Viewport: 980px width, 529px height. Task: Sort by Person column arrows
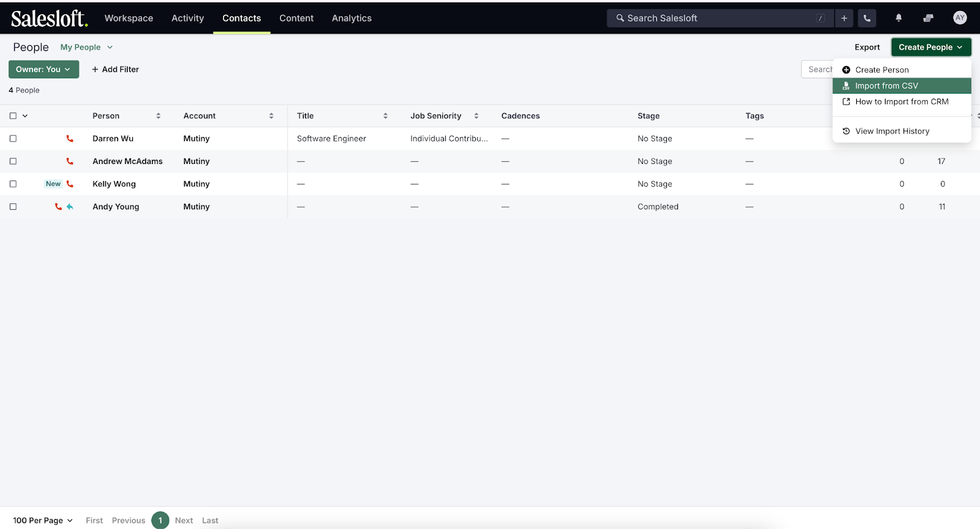click(x=158, y=116)
